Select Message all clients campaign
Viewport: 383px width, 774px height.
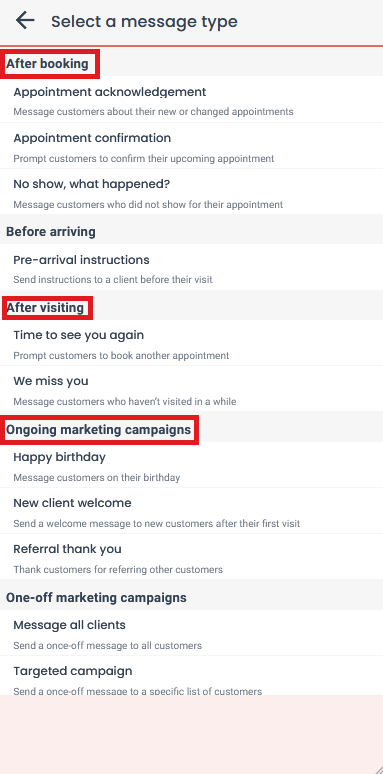tap(192, 633)
